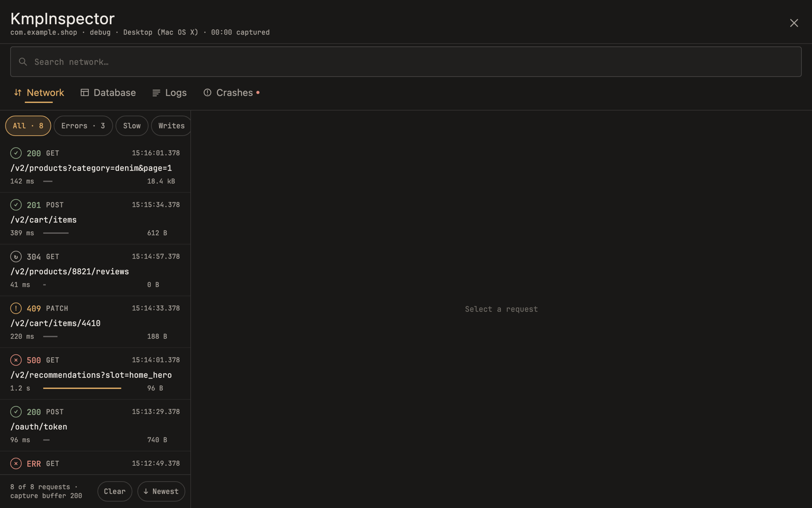The image size is (812, 508).
Task: Click the Newest sort button
Action: click(161, 491)
